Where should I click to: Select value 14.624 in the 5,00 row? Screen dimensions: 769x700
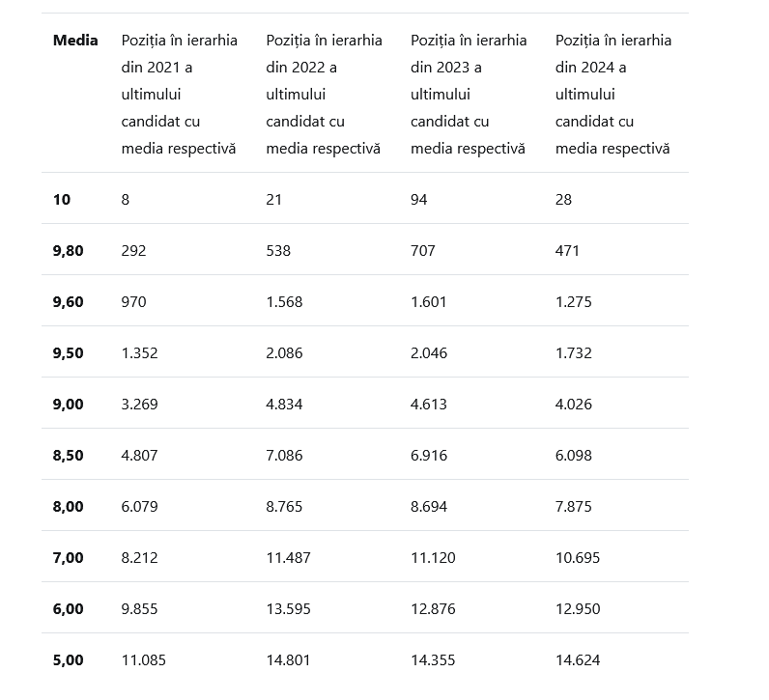(x=578, y=660)
